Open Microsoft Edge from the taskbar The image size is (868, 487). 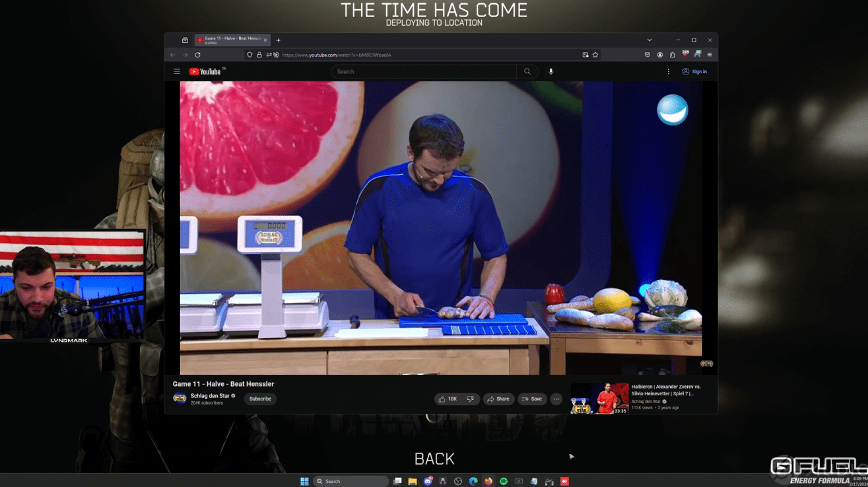(473, 481)
